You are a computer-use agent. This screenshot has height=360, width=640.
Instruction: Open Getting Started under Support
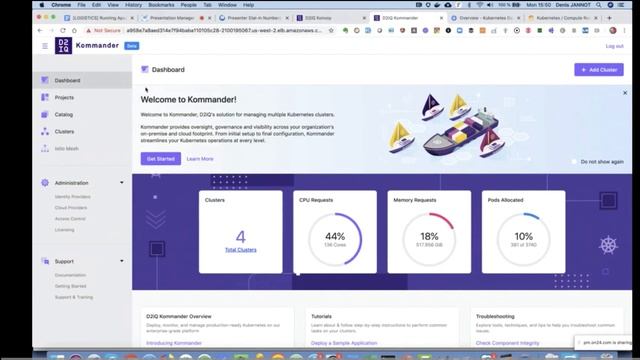71,286
